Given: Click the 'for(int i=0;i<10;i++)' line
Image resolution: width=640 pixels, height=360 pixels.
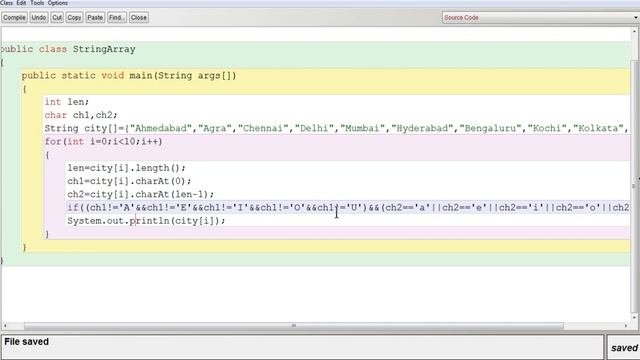Looking at the screenshot, I should click(x=103, y=142).
